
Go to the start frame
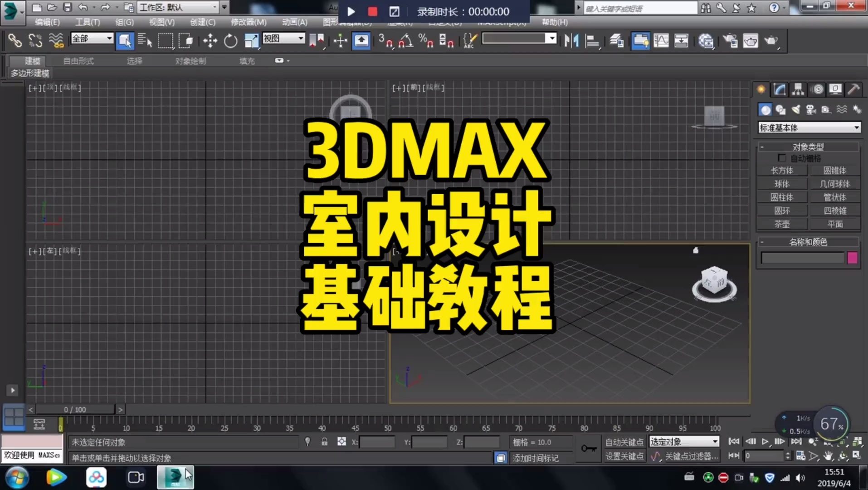(x=734, y=441)
